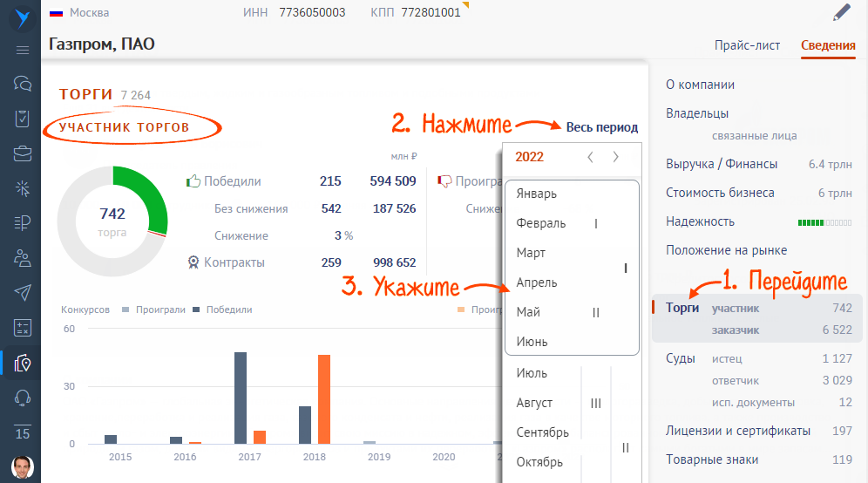Open Надежность section
This screenshot has width=868, height=483.
coord(700,221)
